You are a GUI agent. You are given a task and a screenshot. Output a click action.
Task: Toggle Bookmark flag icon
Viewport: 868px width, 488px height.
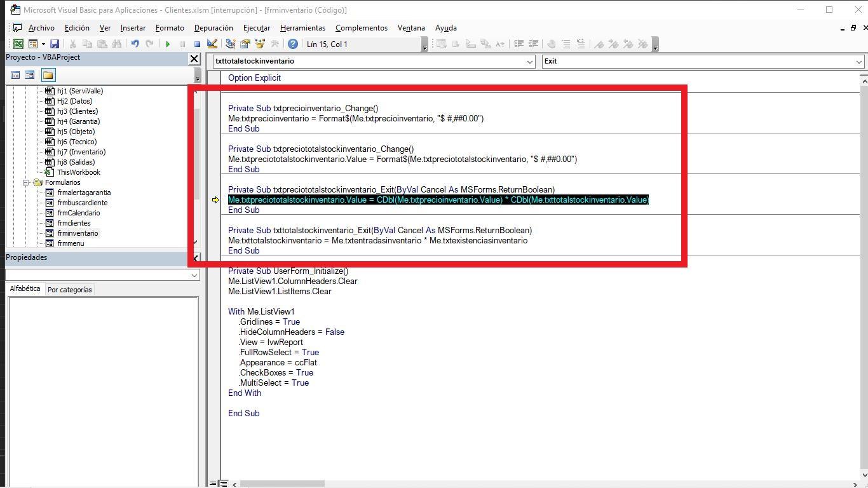[x=599, y=44]
